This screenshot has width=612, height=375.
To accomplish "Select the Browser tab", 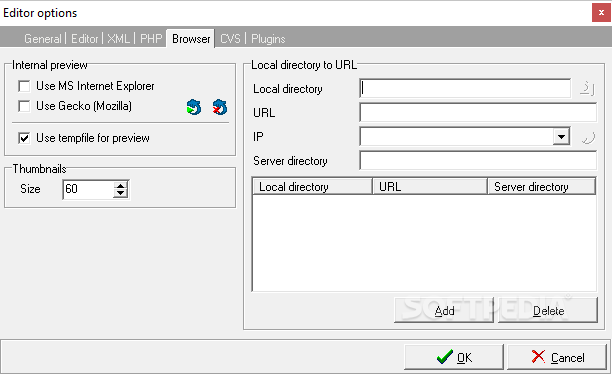I will point(191,39).
